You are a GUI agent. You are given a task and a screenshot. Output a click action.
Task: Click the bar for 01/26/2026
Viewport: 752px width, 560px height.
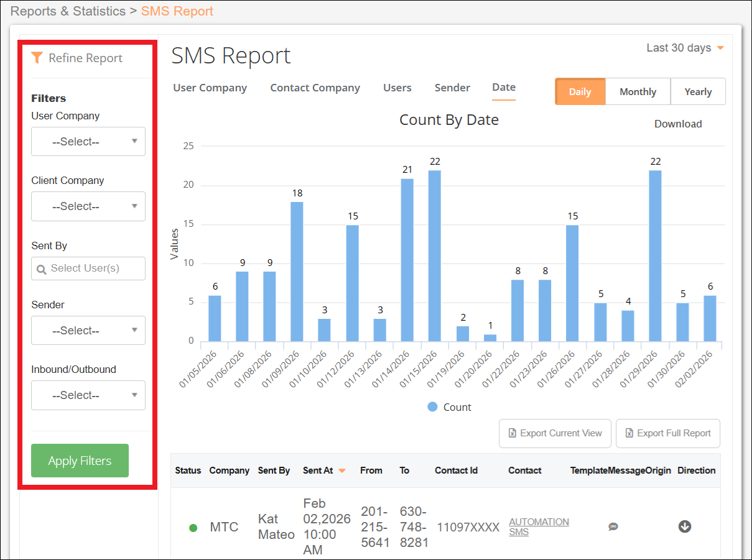pos(572,283)
